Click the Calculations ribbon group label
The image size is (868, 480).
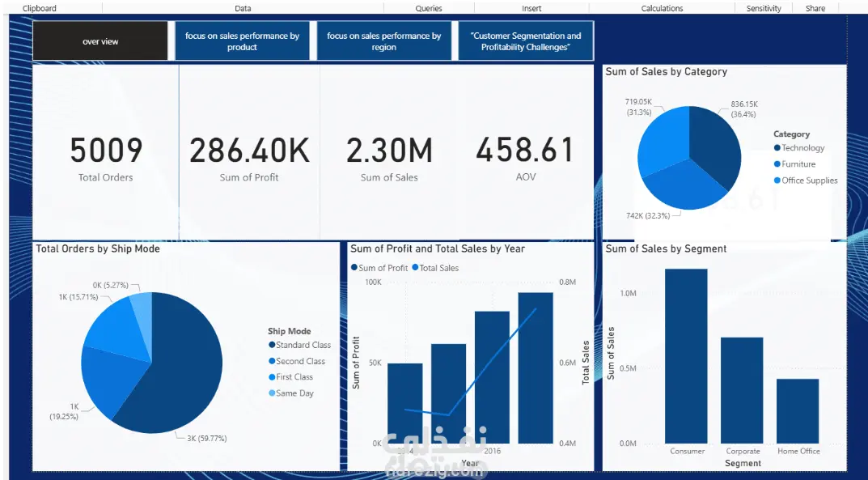tap(662, 8)
